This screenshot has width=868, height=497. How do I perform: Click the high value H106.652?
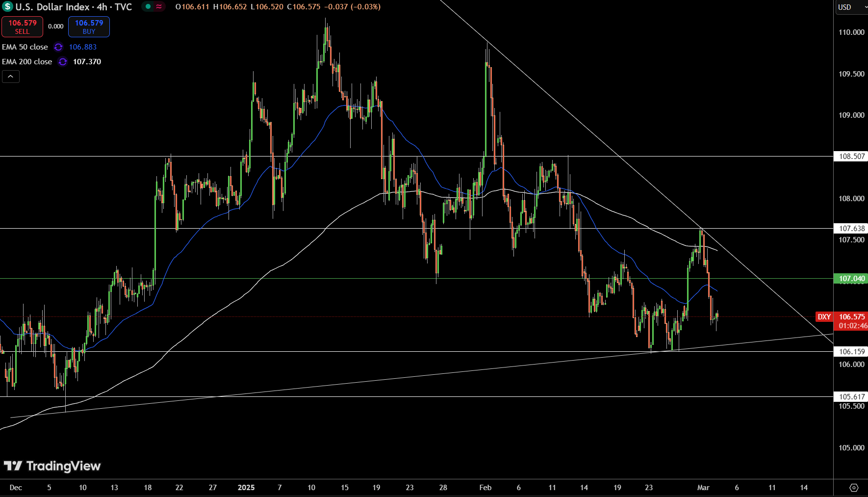pyautogui.click(x=230, y=7)
